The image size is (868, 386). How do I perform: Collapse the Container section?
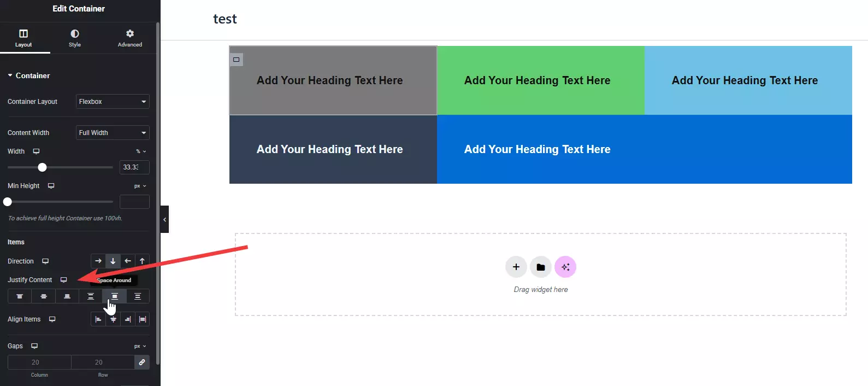[x=28, y=75]
